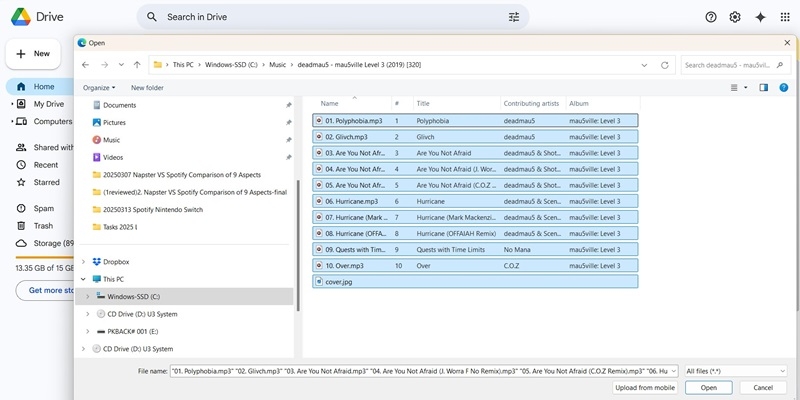Image resolution: width=800 pixels, height=400 pixels.
Task: Open view options dropdown arrow
Action: coord(745,88)
